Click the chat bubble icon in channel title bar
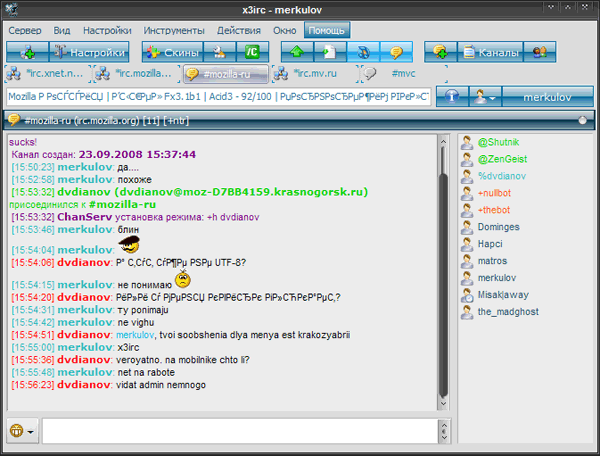Image resolution: width=600 pixels, height=456 pixels. [14, 120]
